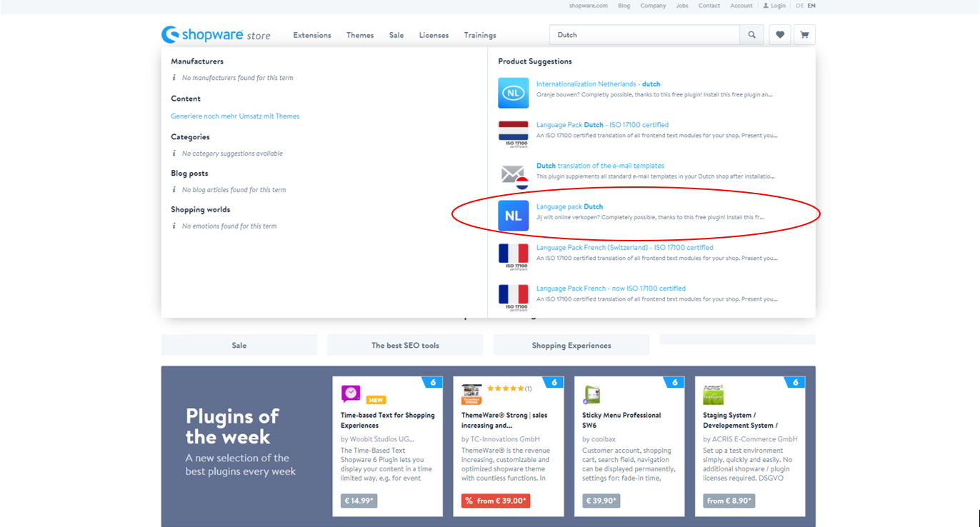Click the search field containing Dutch
This screenshot has height=527, width=980.
click(x=644, y=35)
